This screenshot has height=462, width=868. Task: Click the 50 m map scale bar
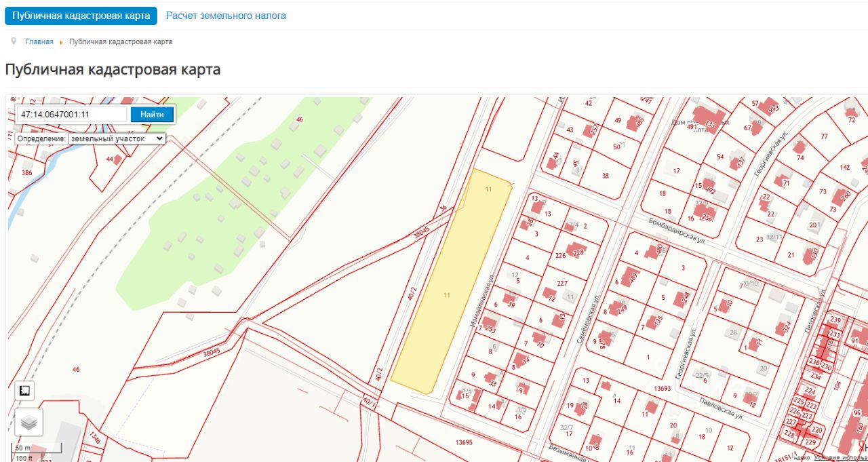tap(37, 448)
